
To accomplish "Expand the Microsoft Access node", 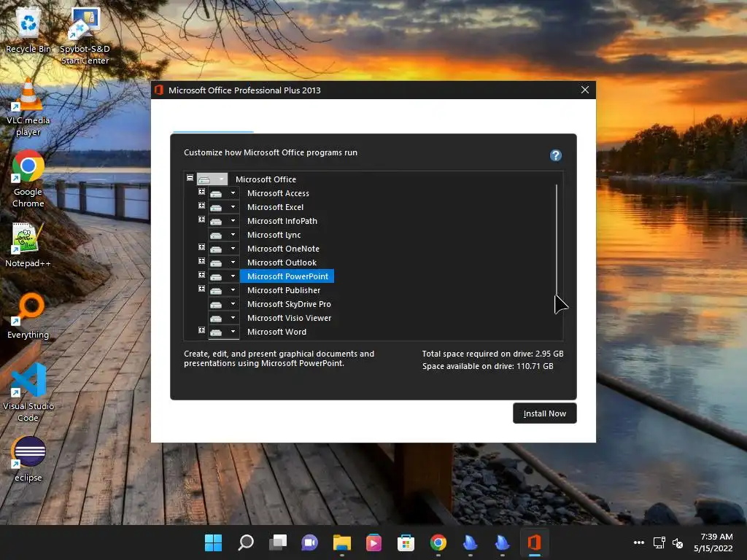I will tap(201, 192).
